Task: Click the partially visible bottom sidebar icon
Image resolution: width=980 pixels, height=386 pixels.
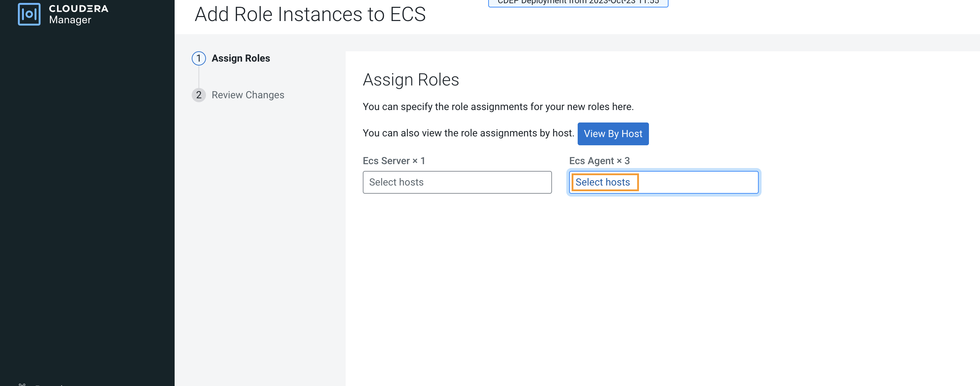Action: click(x=22, y=384)
